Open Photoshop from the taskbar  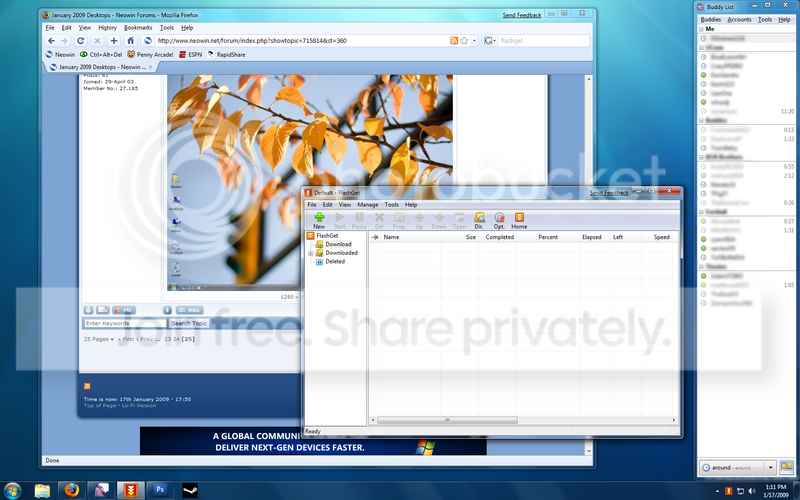160,490
